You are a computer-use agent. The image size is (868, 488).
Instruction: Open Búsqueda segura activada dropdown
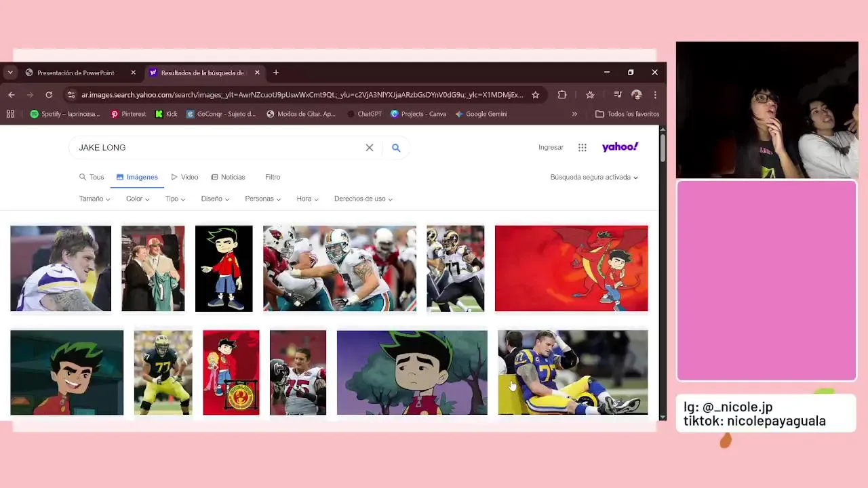594,177
